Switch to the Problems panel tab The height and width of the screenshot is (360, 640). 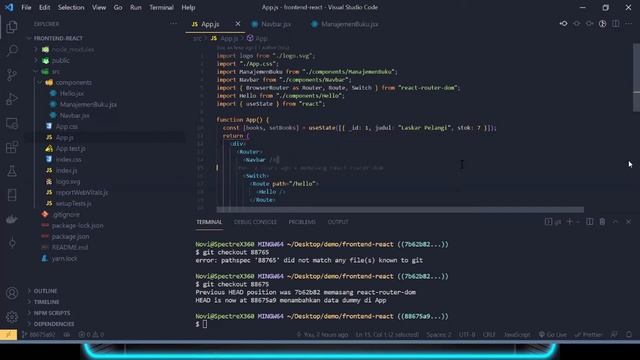[302, 222]
